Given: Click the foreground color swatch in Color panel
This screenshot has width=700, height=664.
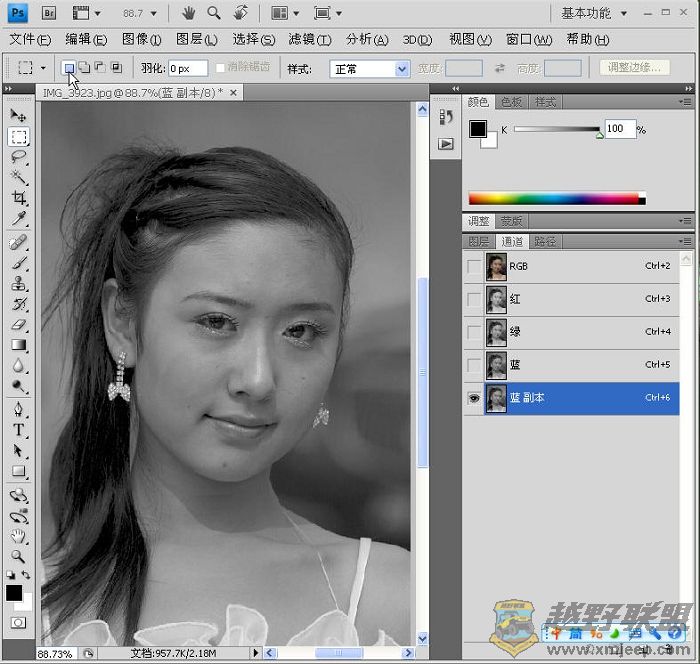Looking at the screenshot, I should coord(477,129).
